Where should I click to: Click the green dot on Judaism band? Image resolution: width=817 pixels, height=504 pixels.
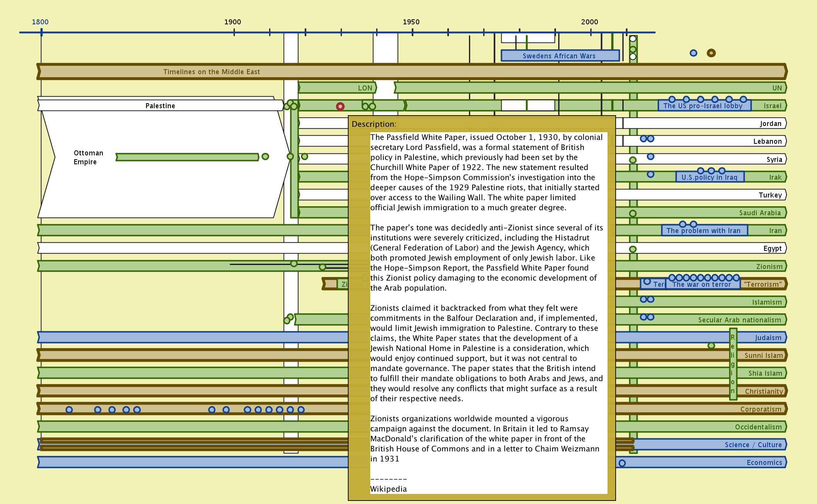pyautogui.click(x=711, y=346)
